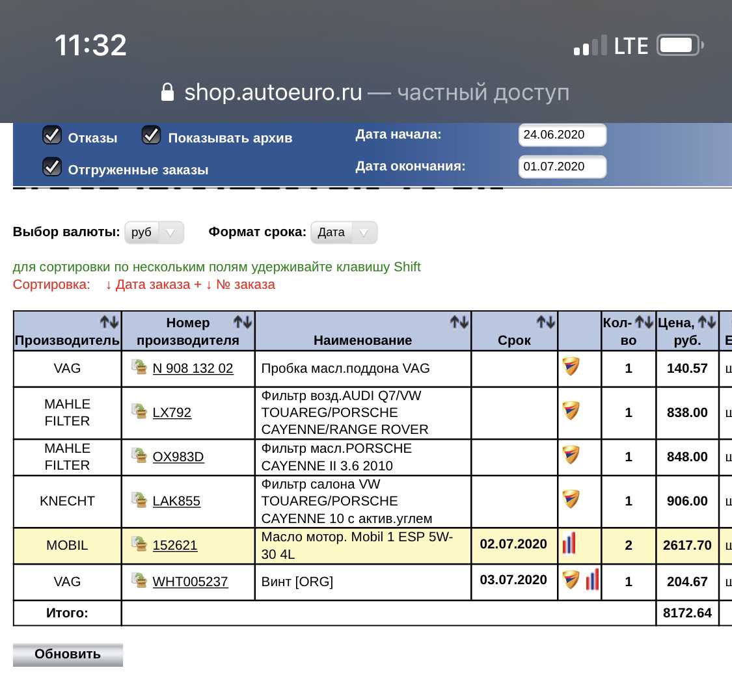
Task: Click the basket icon beside LX792
Action: pos(139,411)
